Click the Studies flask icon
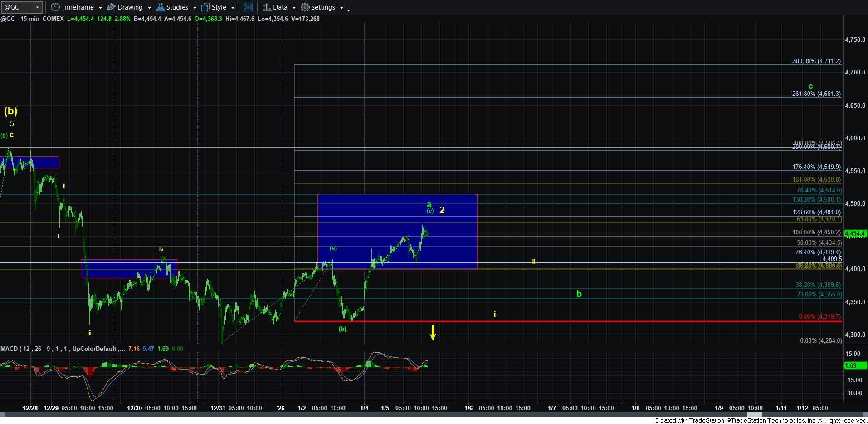868x424 pixels. 160,7
